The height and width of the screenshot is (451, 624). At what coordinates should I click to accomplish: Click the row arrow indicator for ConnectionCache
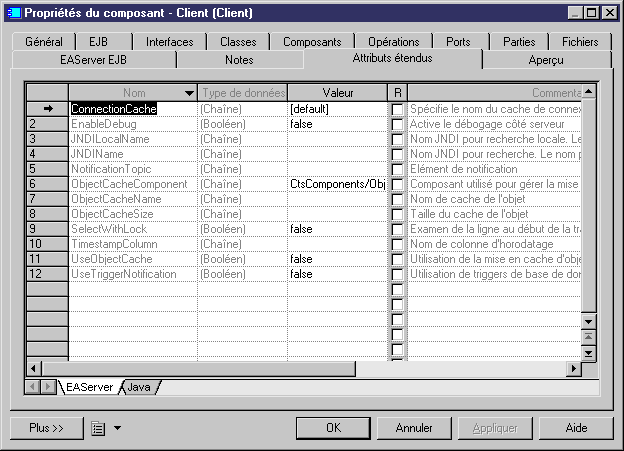pyautogui.click(x=46, y=108)
